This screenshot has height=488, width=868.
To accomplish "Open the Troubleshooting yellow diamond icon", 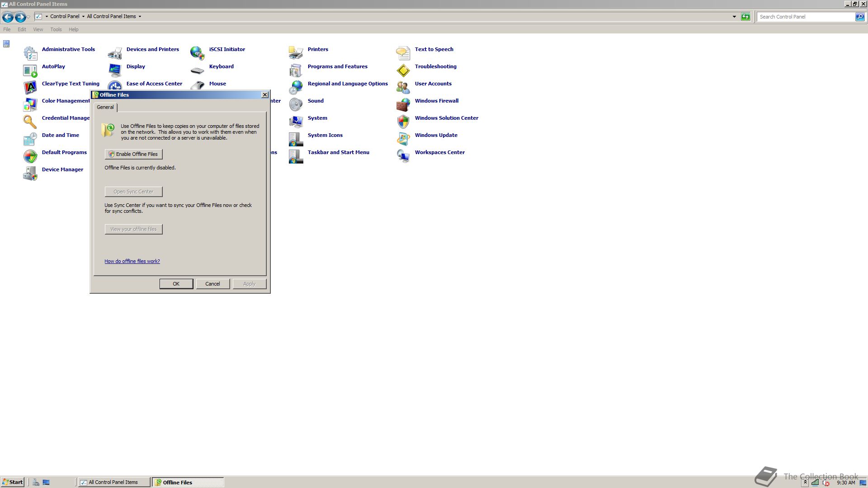I will (403, 70).
